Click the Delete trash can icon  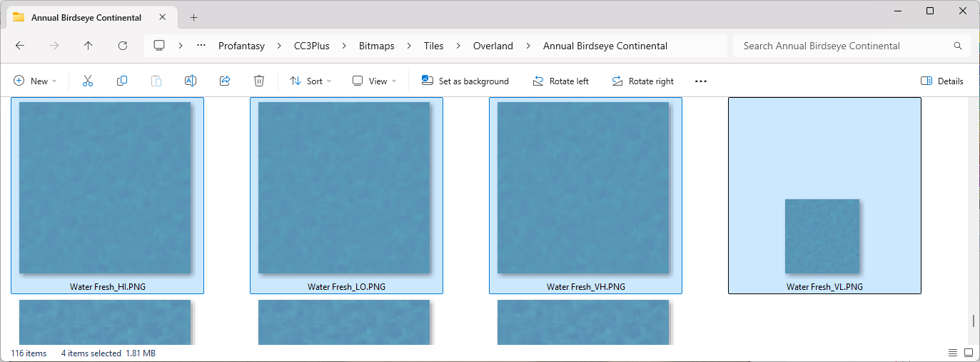pyautogui.click(x=259, y=81)
